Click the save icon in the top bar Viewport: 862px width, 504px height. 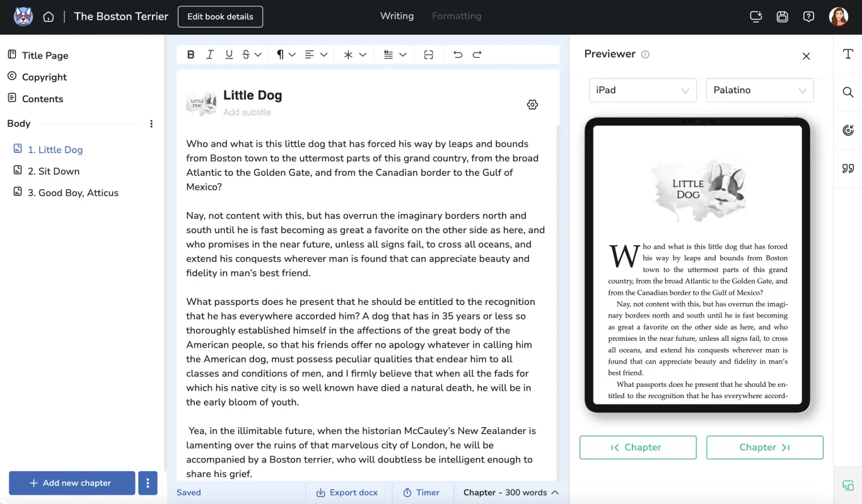point(782,16)
